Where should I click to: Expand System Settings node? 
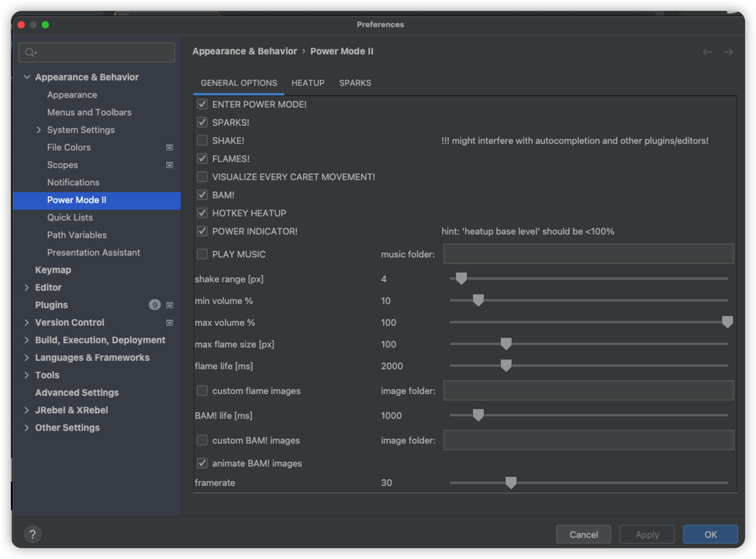point(39,130)
